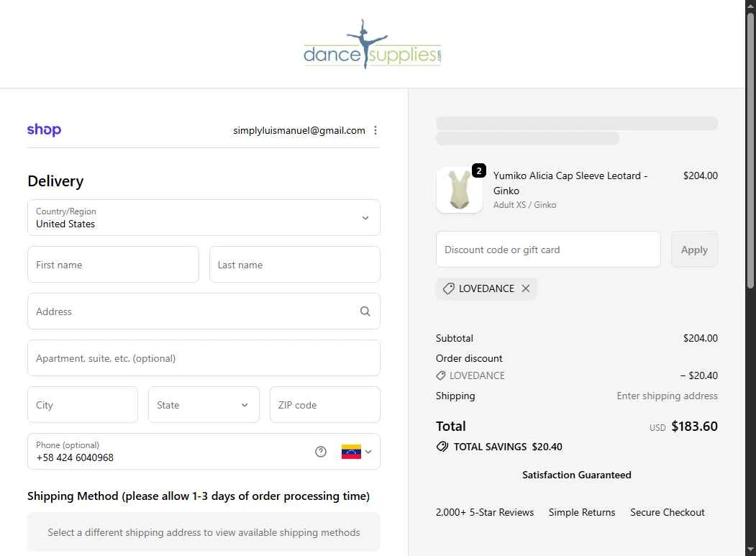Click the '– $20.40' discount amount

tap(698, 375)
